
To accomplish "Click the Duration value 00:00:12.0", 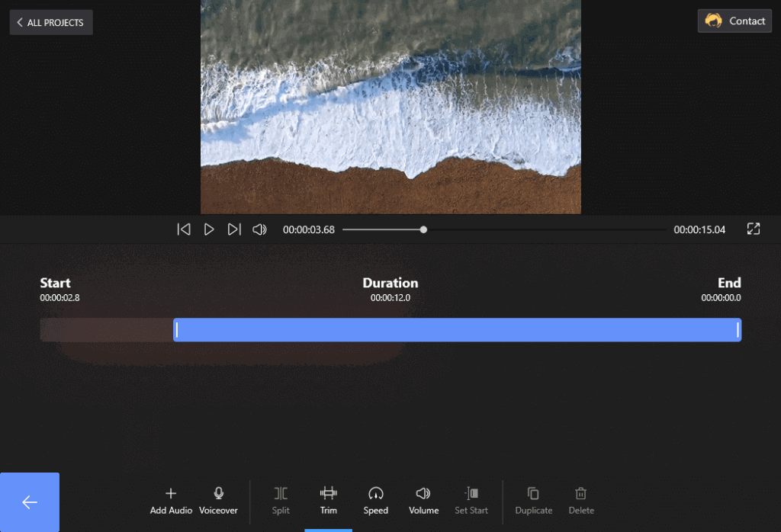I will click(390, 297).
